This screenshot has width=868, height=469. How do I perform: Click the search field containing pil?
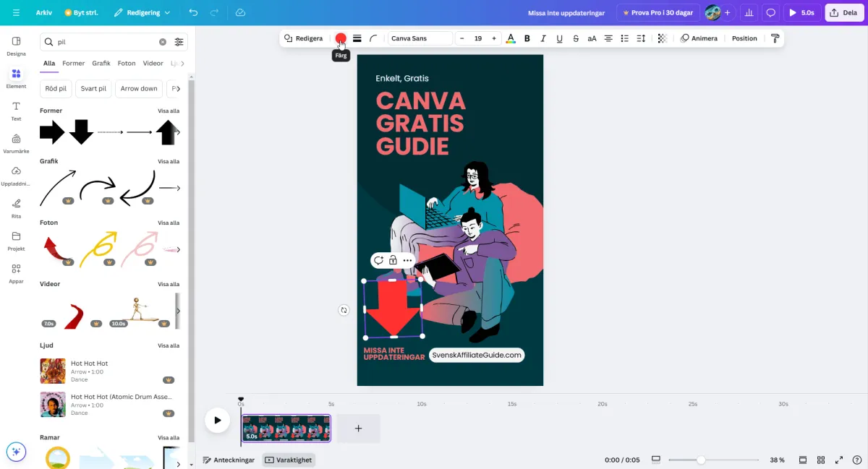[x=106, y=42]
